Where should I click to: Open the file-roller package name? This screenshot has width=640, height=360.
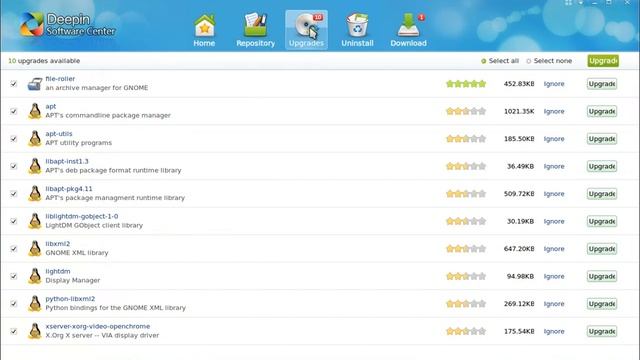[x=60, y=79]
